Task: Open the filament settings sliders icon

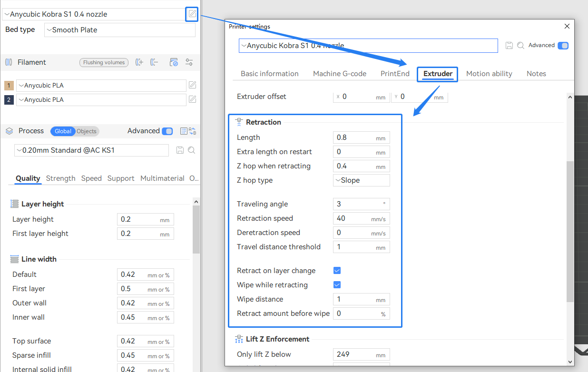Action: click(189, 62)
